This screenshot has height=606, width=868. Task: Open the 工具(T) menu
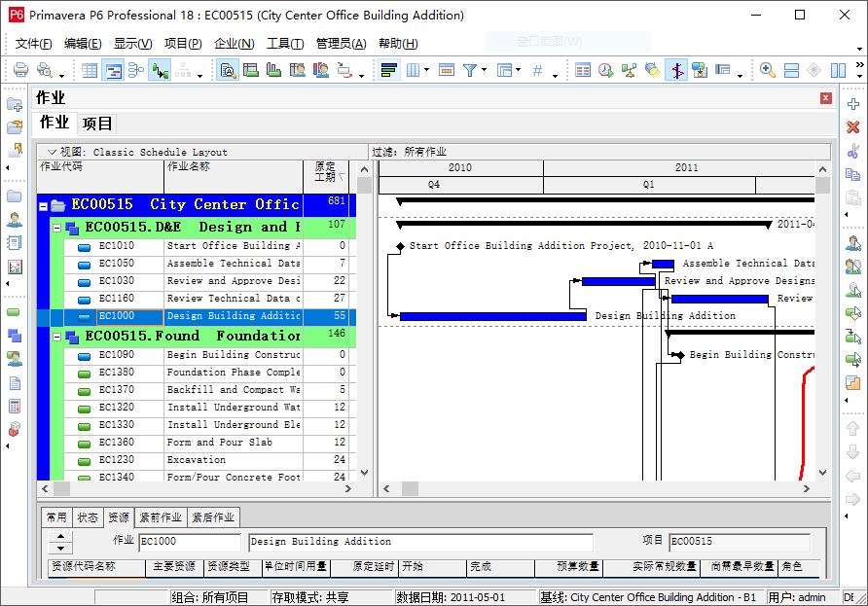(x=285, y=44)
